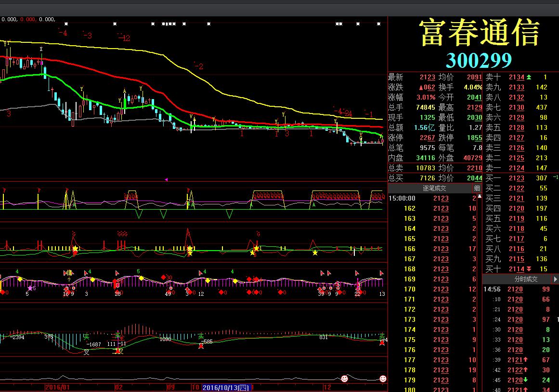This screenshot has height=392, width=559.
Task: Click the red down arrow beside 买十 price 2114
Action: pyautogui.click(x=529, y=269)
